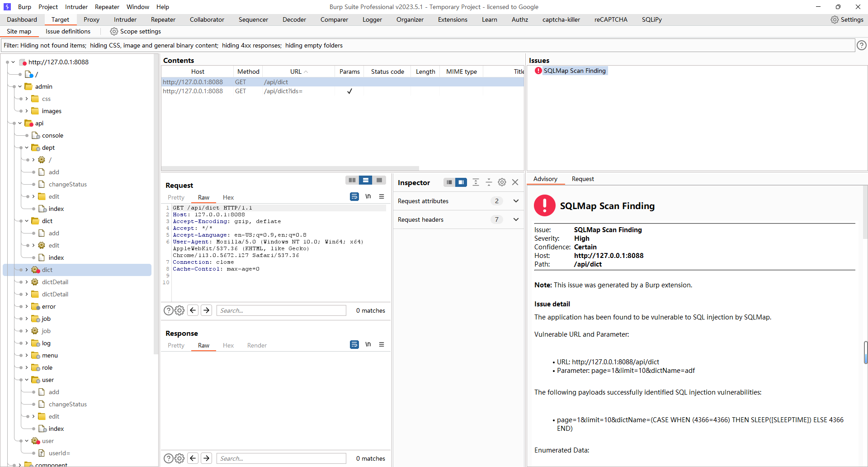Toggle word wrap icon in Request editor

point(354,196)
